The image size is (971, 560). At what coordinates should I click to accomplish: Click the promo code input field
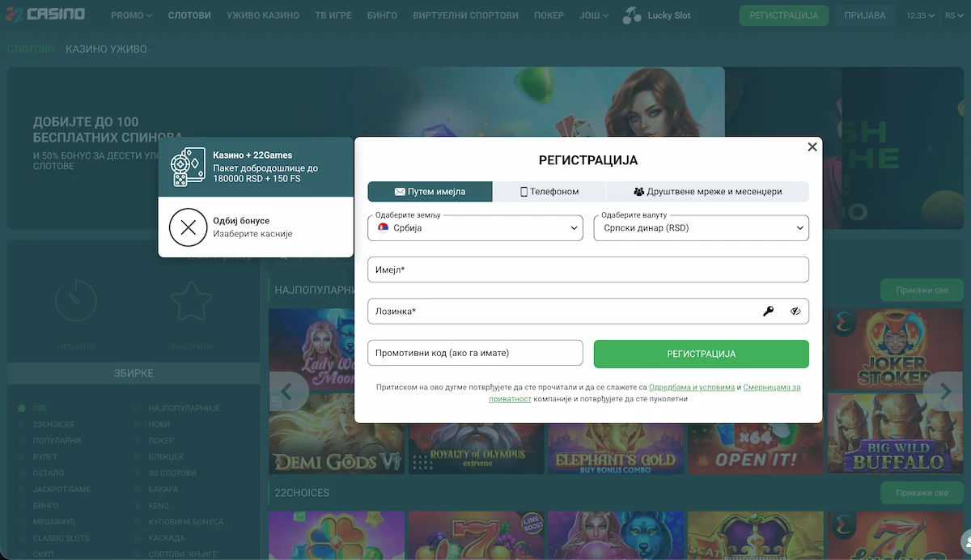pos(475,353)
